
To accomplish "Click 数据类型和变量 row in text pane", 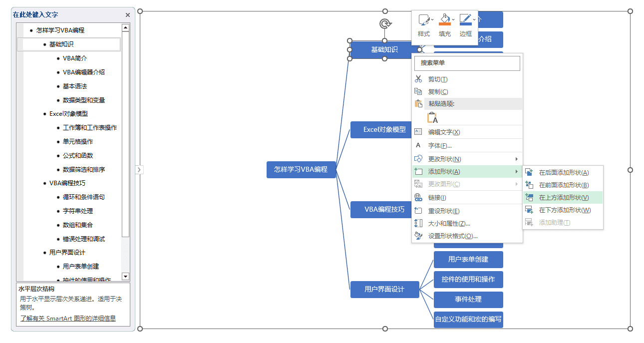I will tap(84, 100).
